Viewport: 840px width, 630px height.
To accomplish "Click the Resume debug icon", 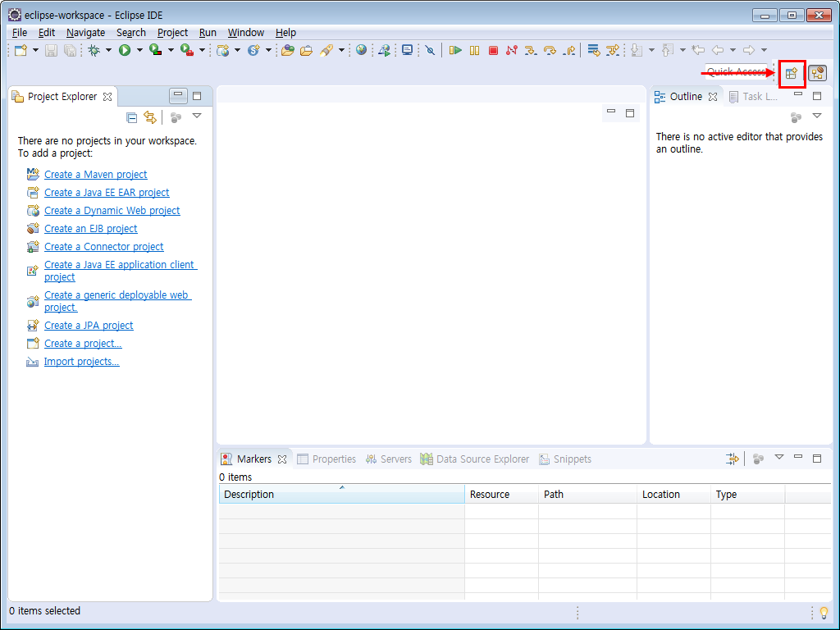I will pyautogui.click(x=455, y=50).
